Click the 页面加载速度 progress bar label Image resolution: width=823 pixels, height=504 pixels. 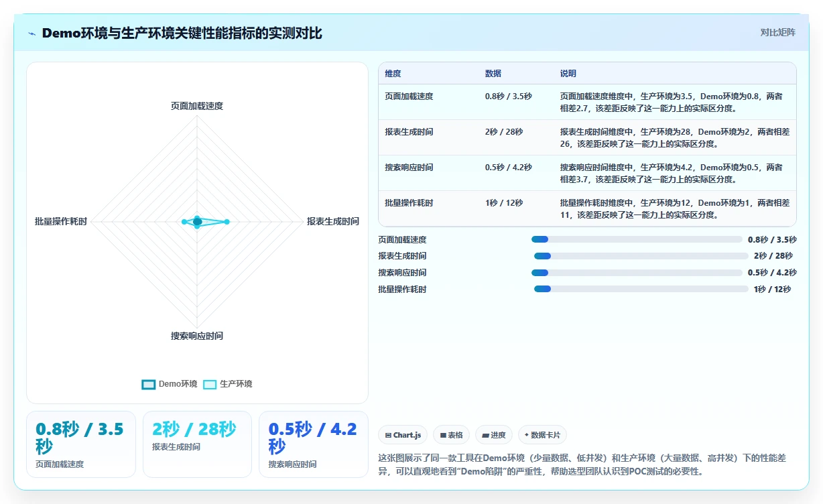(x=402, y=239)
